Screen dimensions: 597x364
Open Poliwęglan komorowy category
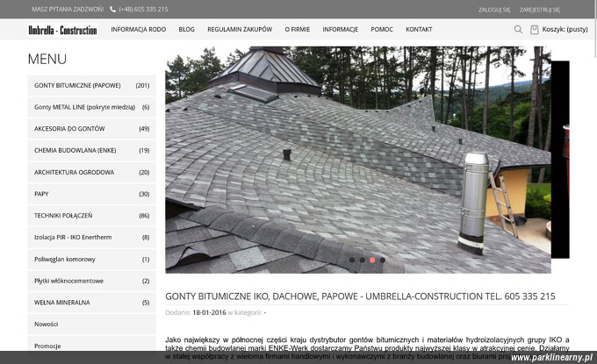pos(92,260)
